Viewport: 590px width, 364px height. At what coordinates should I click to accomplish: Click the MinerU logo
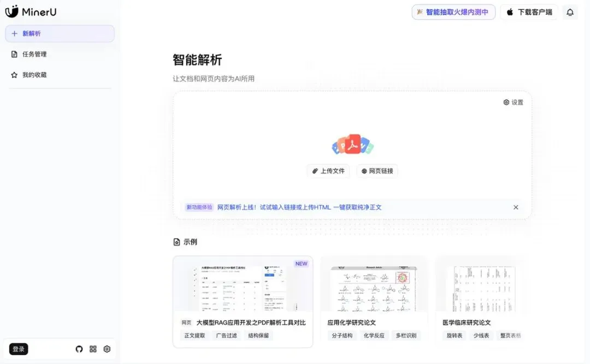[31, 11]
